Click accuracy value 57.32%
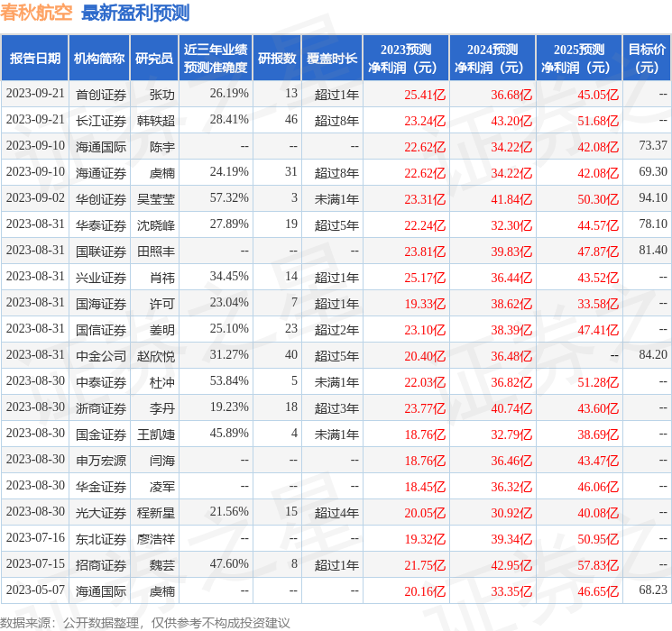 (x=229, y=198)
